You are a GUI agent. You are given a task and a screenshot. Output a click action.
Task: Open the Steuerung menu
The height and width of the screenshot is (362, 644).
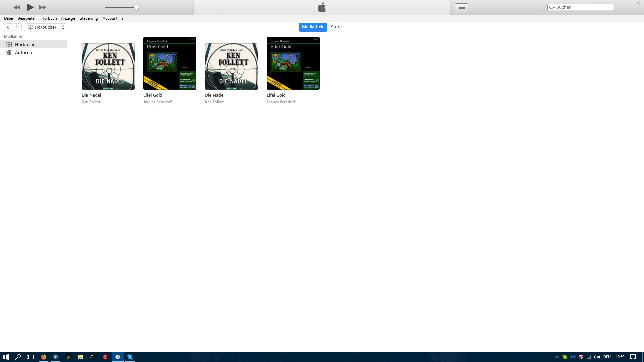click(x=89, y=18)
